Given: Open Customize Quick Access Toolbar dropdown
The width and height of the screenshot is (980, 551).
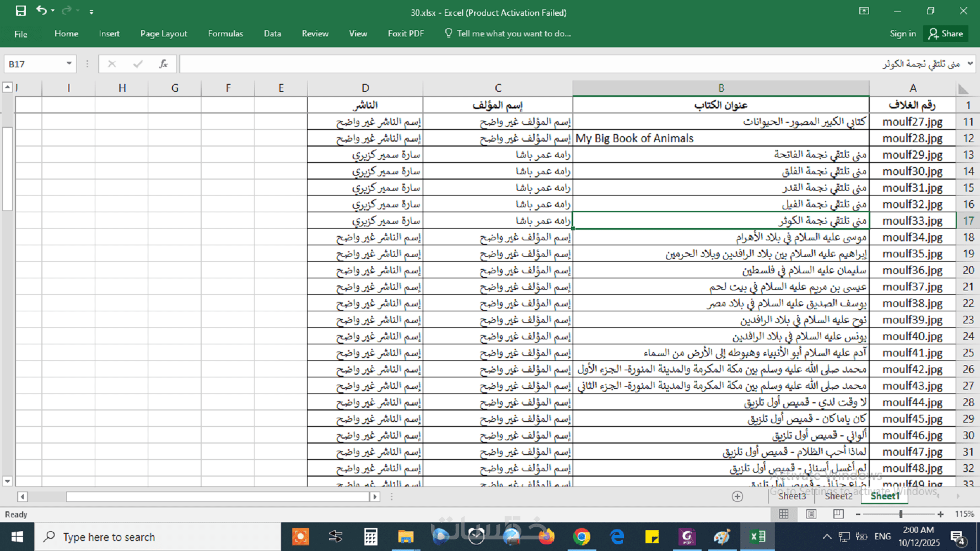Looking at the screenshot, I should [91, 11].
